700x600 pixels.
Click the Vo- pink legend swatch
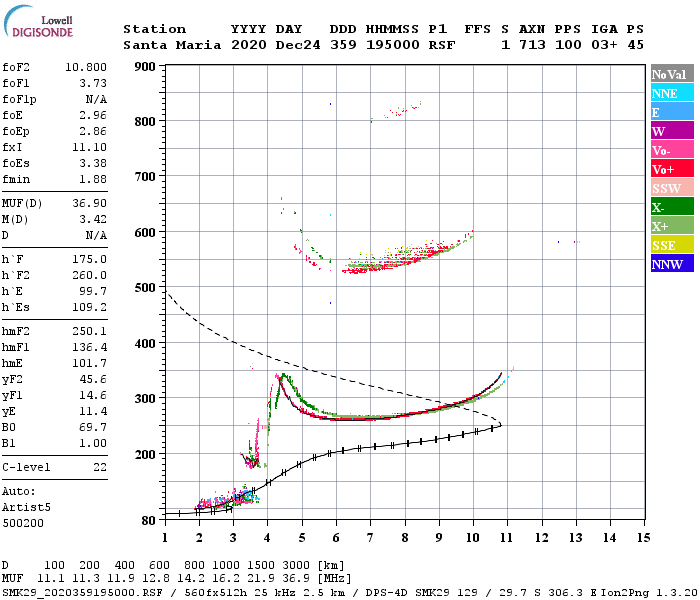pos(672,150)
